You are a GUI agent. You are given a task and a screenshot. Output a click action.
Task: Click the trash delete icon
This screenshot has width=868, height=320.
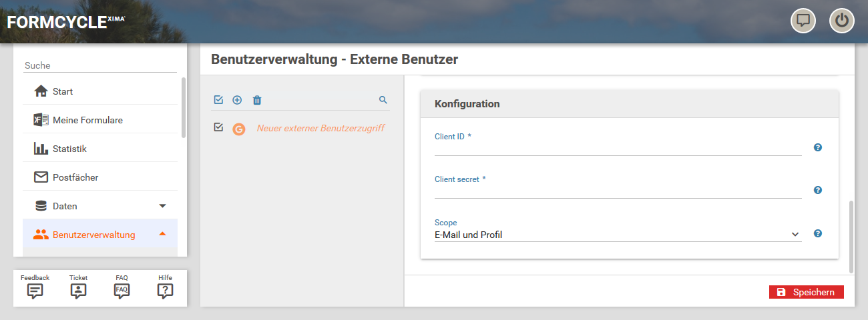pyautogui.click(x=257, y=100)
